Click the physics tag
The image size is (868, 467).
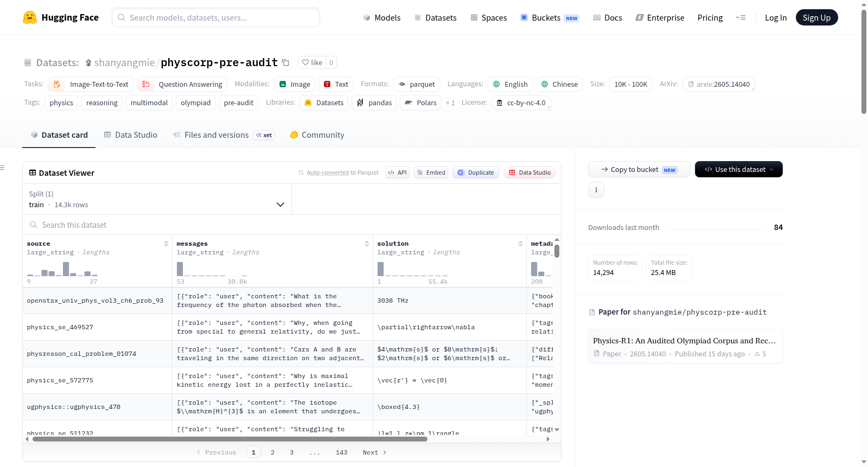[x=61, y=103]
